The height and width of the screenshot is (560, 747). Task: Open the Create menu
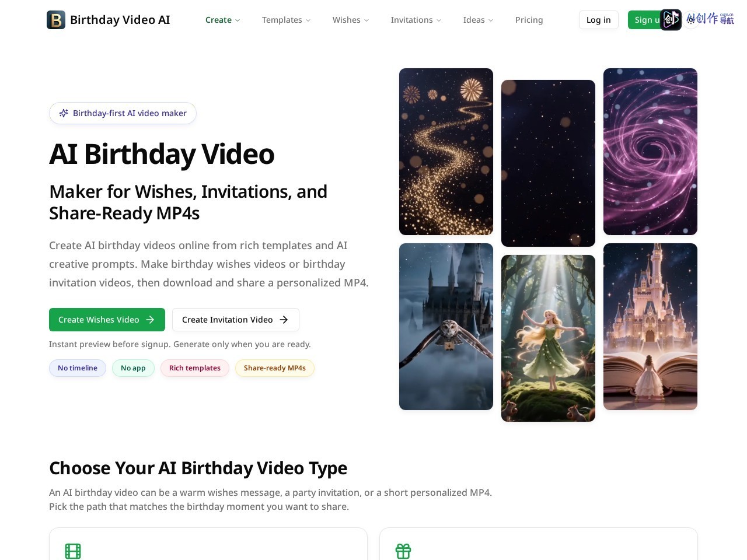point(222,20)
